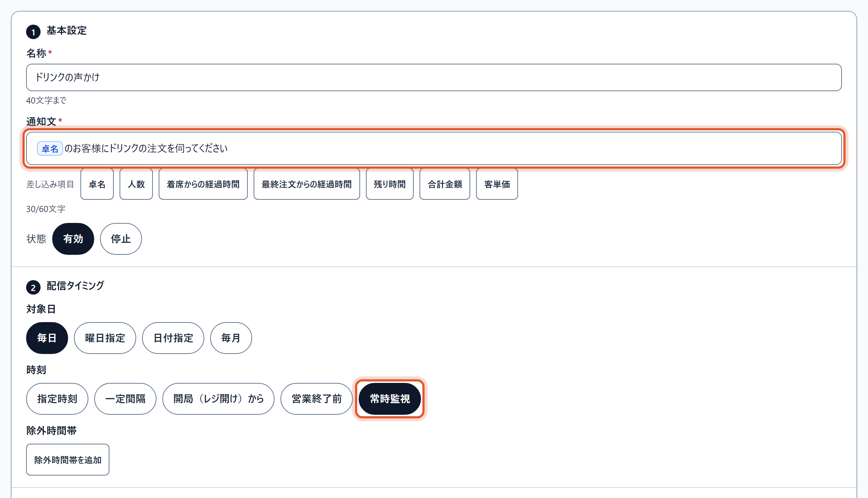
Task: Insert the 合計金額 merge field
Action: tap(445, 184)
